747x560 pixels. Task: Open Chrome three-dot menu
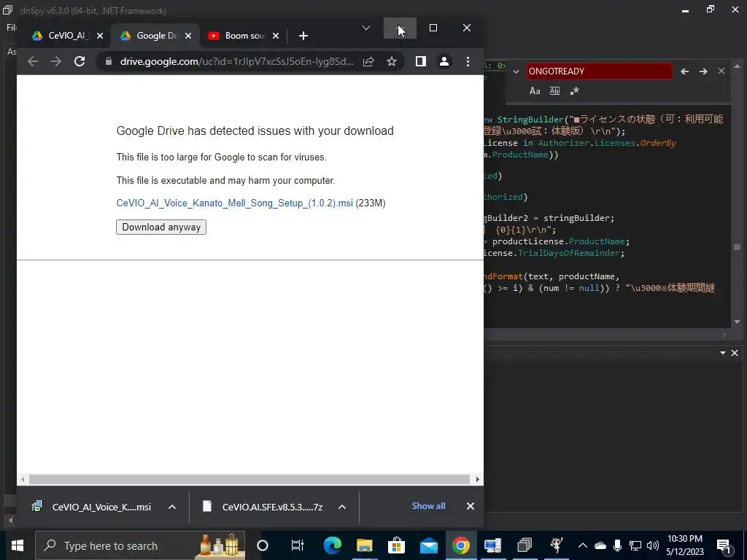coord(468,61)
